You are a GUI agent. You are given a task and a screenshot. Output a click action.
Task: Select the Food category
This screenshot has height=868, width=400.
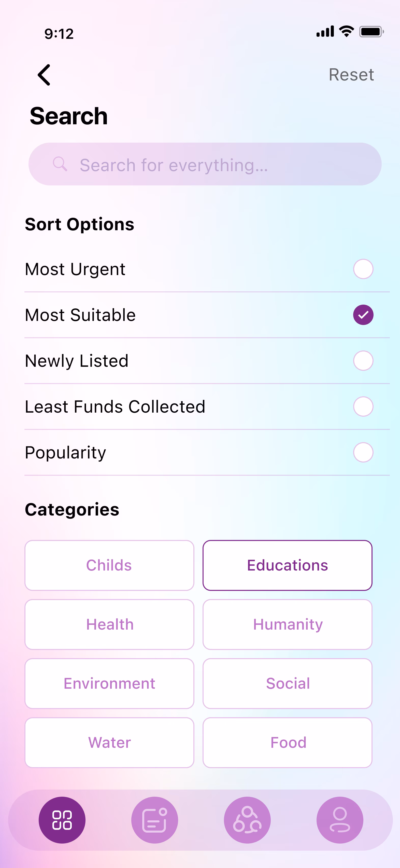pos(287,742)
